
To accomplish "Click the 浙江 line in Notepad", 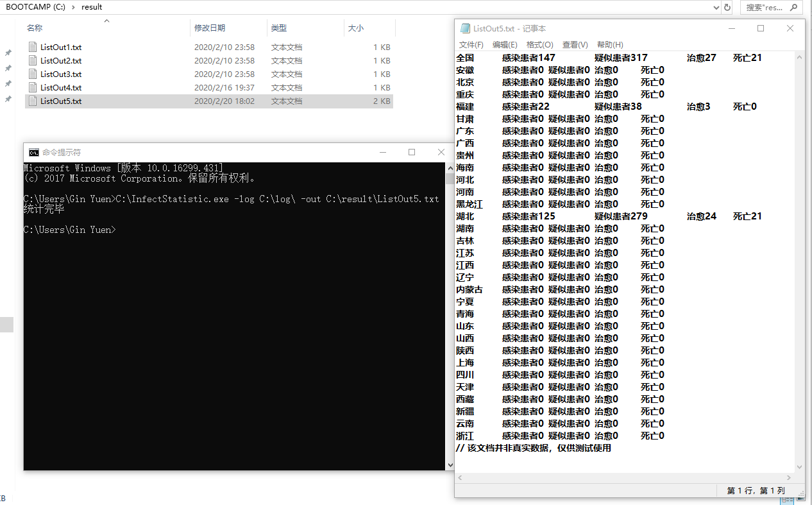I will pyautogui.click(x=560, y=436).
